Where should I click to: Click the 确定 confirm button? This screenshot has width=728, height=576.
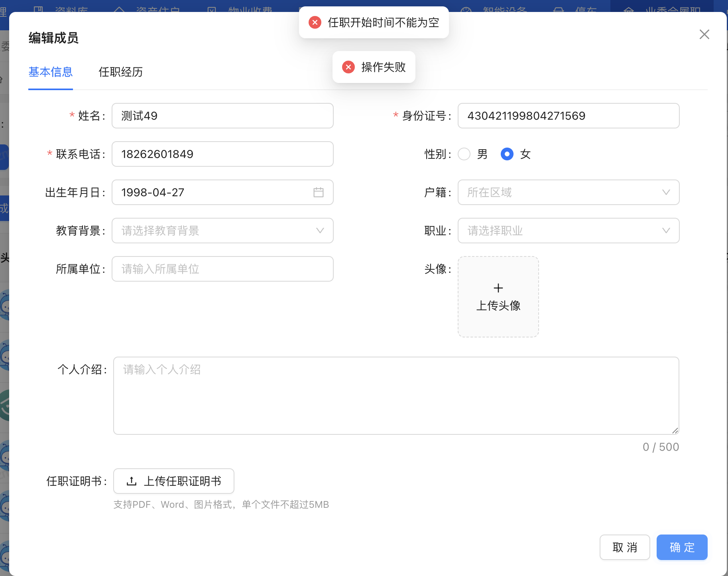tap(682, 547)
